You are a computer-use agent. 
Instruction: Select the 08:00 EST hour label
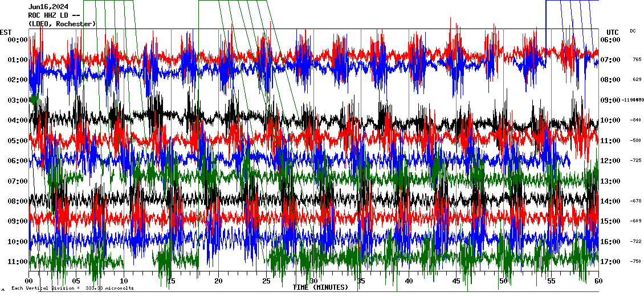click(18, 201)
